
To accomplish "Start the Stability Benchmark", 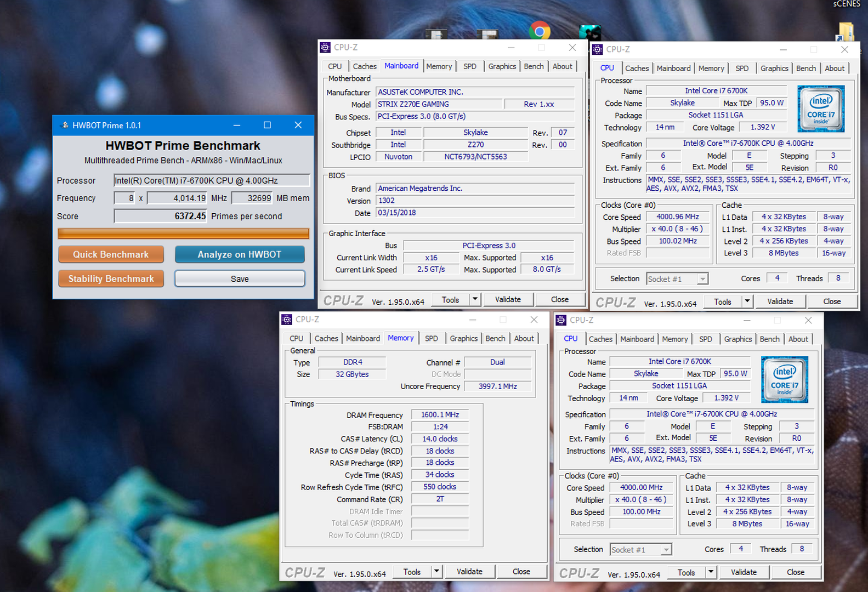I will pos(111,278).
